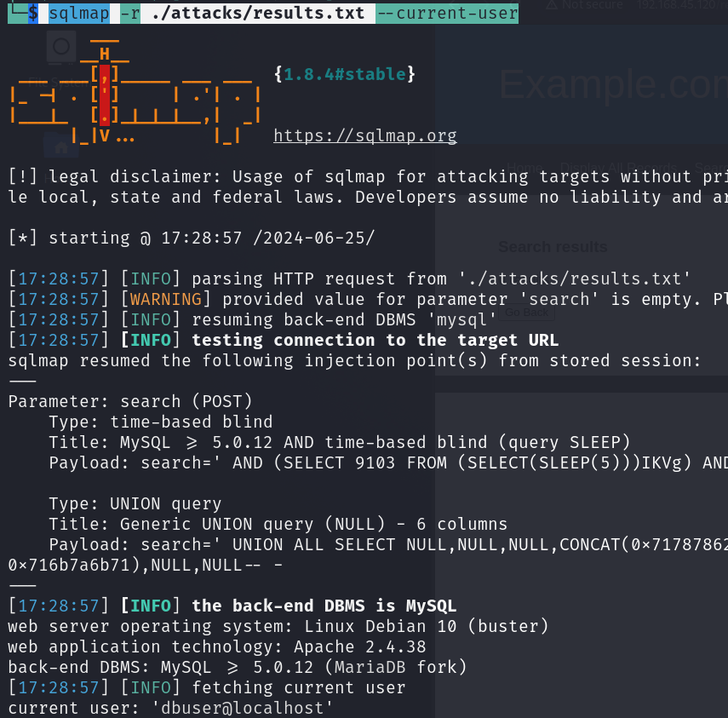This screenshot has height=718, width=728.
Task: Click the payload line starting 'search=' UNION ALL SELECT'
Action: (x=388, y=544)
